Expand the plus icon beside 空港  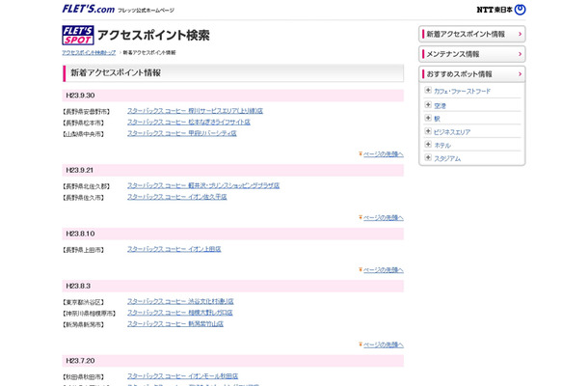428,105
